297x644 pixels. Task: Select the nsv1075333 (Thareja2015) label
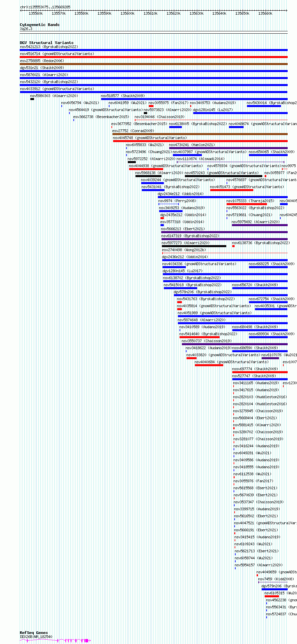pyautogui.click(x=250, y=201)
